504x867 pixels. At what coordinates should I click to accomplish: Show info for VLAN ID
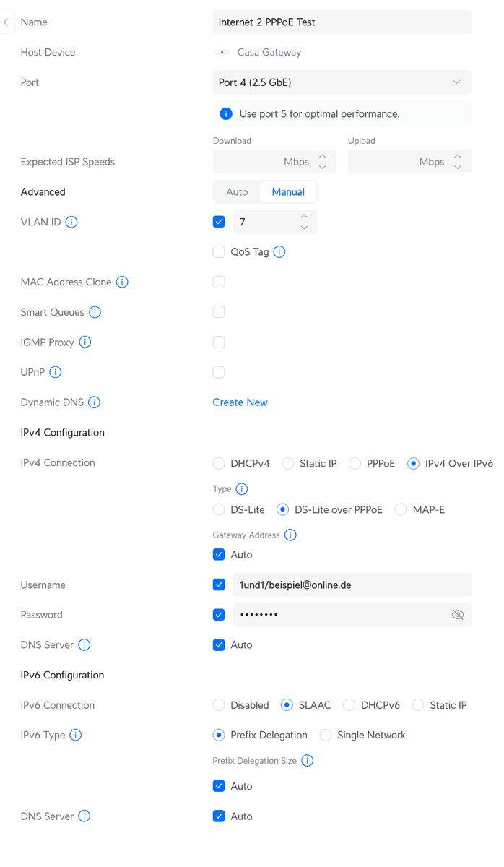click(71, 223)
